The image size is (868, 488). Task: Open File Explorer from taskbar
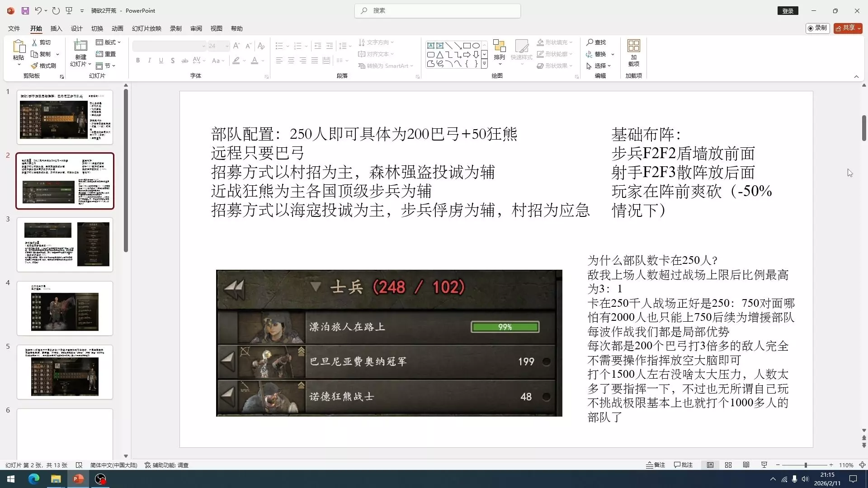click(56, 479)
